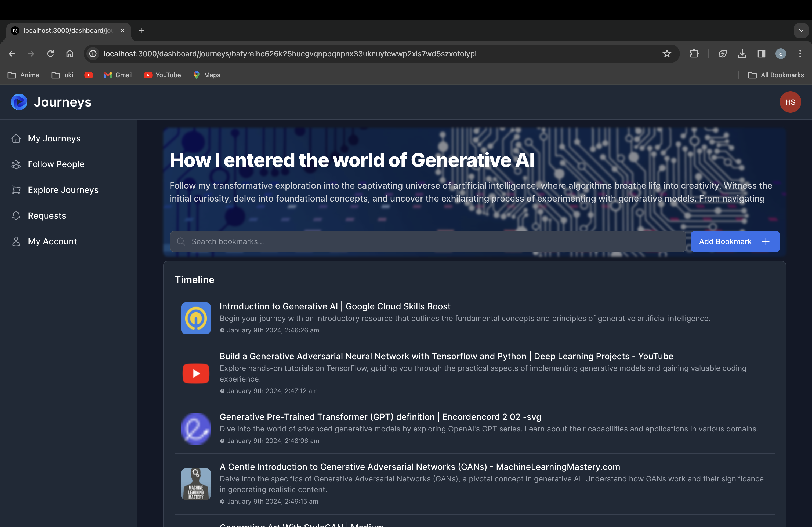
Task: Bookmark this page with the star icon
Action: (x=667, y=53)
